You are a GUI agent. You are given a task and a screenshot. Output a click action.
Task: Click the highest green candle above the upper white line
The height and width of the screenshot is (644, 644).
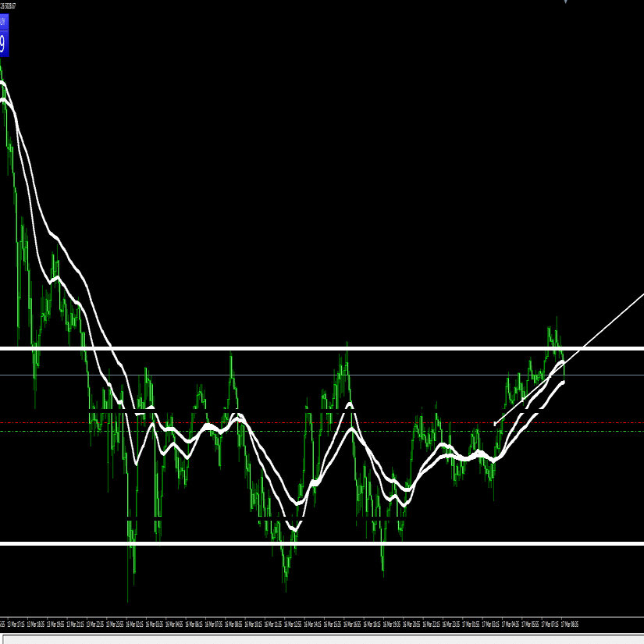coord(557,332)
